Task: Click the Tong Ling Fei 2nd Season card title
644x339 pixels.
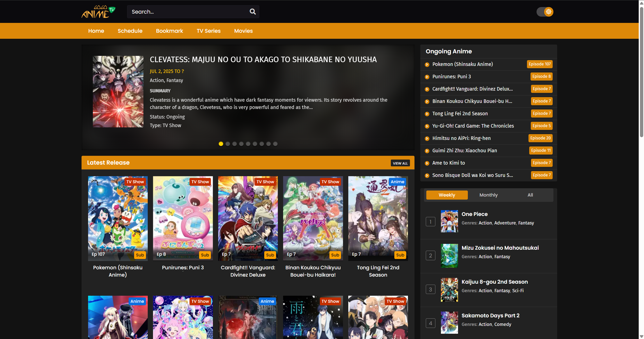Action: pos(378,271)
